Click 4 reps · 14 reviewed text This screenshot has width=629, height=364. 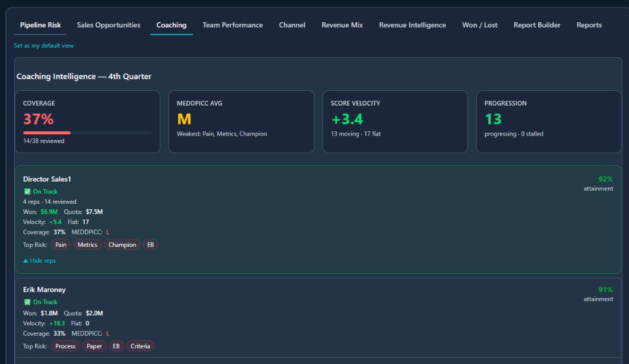(49, 202)
